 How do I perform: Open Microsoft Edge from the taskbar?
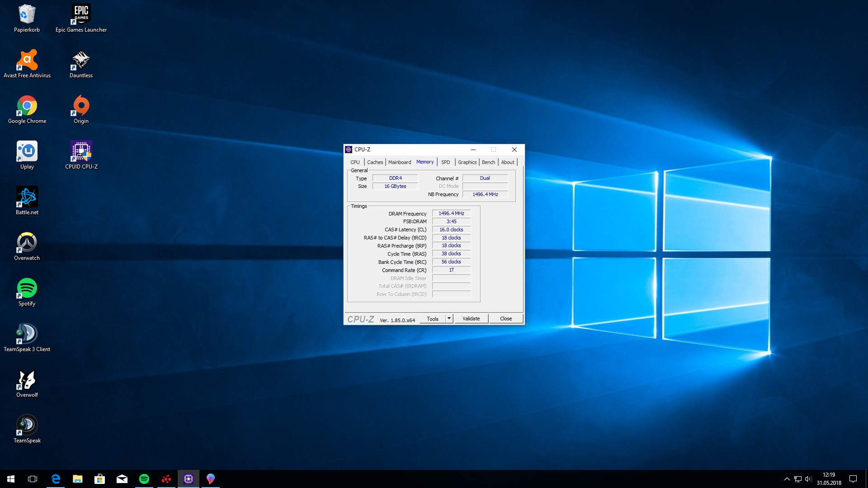coord(56,479)
